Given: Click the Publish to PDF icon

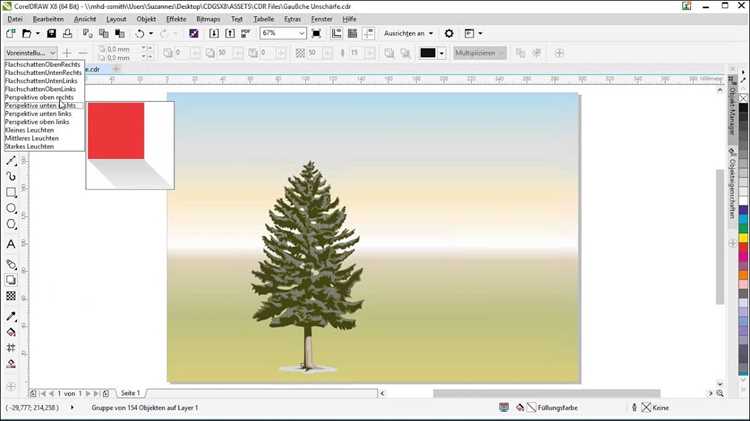Looking at the screenshot, I should point(245,33).
